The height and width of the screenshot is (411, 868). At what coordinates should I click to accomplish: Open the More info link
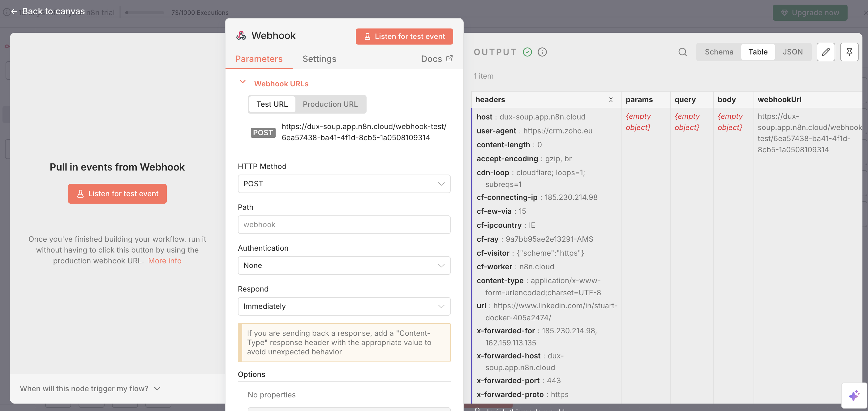tap(165, 261)
